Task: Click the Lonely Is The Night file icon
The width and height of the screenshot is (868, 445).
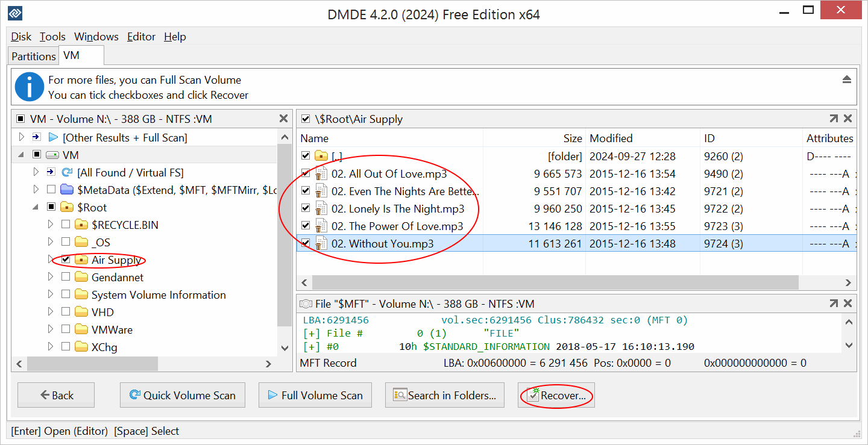Action: [321, 208]
